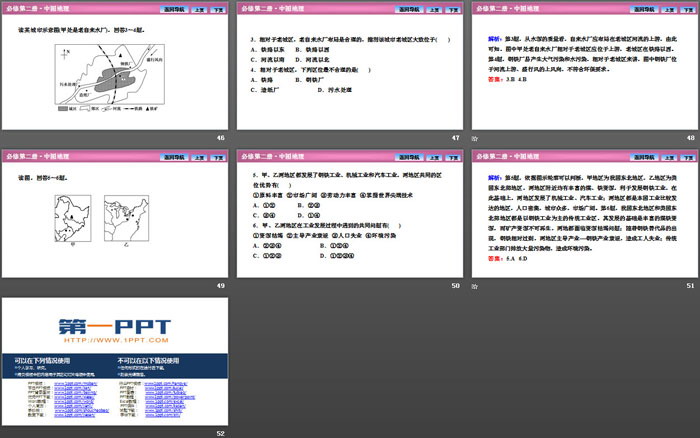Click 上页 button on slide 48
Viewport: 700px width, 438px height.
pos(669,10)
